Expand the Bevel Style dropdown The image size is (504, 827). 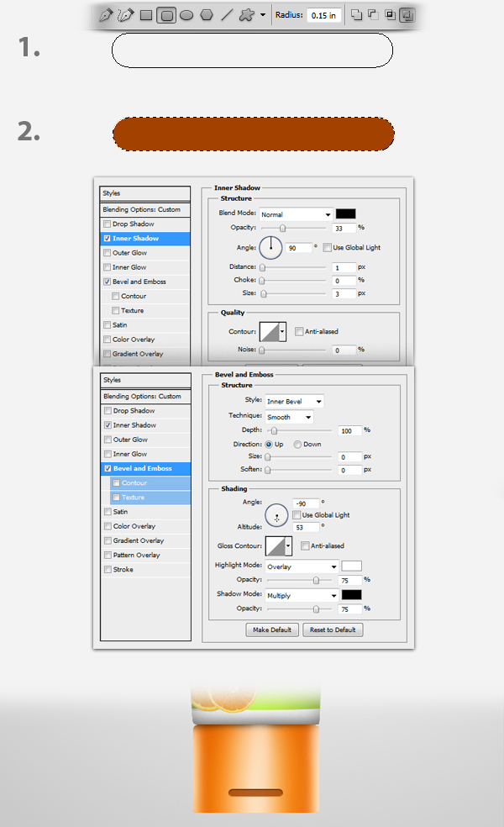[294, 402]
